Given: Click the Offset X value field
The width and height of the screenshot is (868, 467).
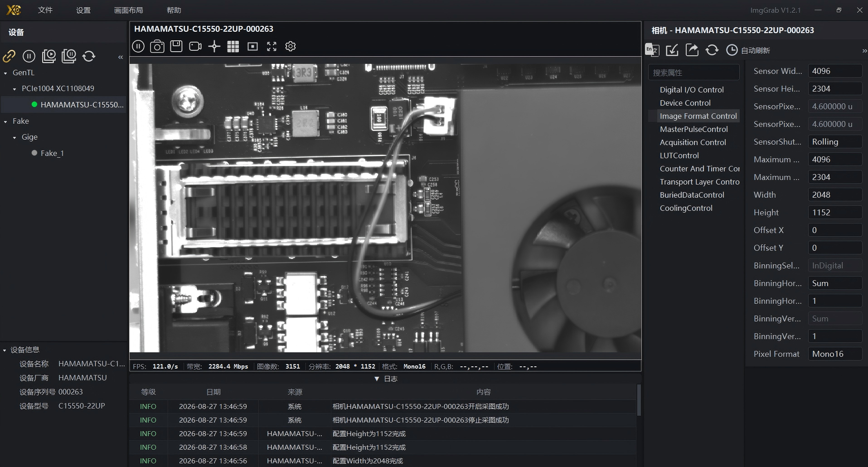Looking at the screenshot, I should coord(835,230).
